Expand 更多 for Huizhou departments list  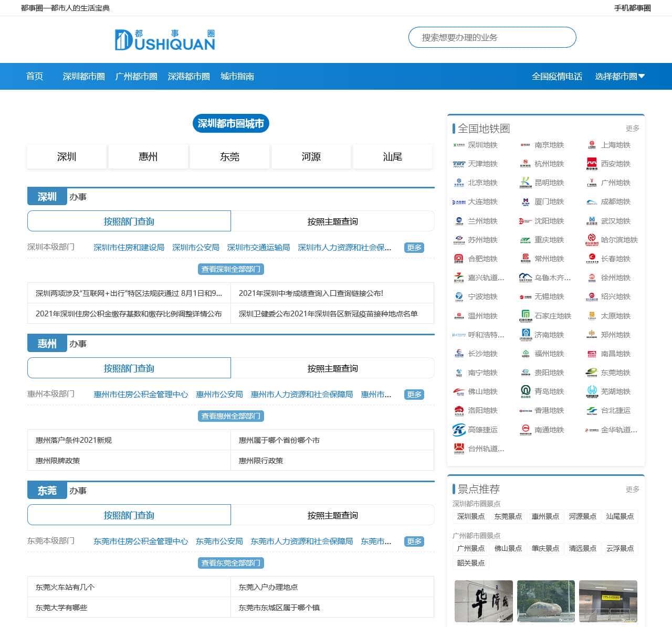tap(414, 395)
